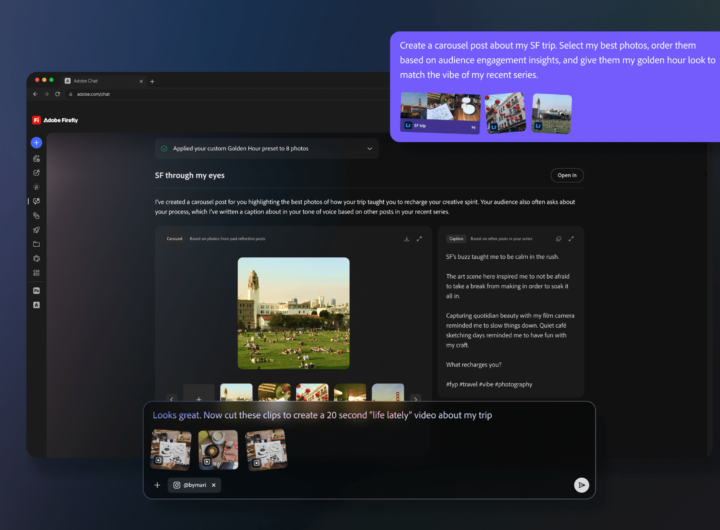Download the carousel using the download icon

(406, 239)
